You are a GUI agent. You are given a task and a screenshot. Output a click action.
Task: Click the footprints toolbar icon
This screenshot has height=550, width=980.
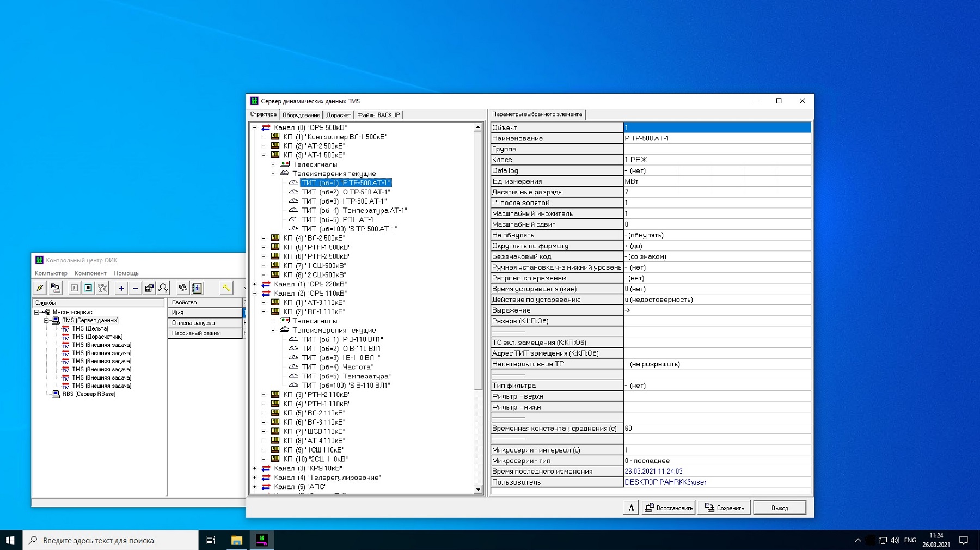(x=183, y=288)
